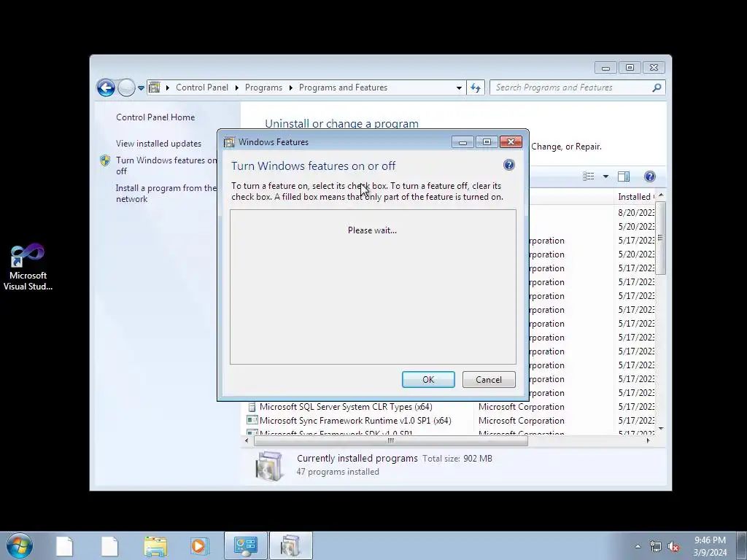
Task: Minimize the Windows Features dialog
Action: click(x=462, y=142)
